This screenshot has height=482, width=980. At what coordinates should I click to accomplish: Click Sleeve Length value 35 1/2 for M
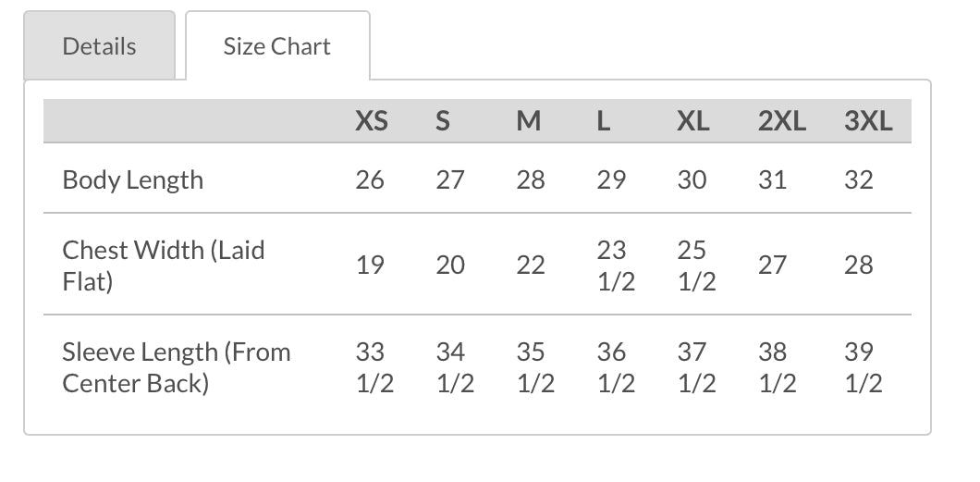[535, 367]
